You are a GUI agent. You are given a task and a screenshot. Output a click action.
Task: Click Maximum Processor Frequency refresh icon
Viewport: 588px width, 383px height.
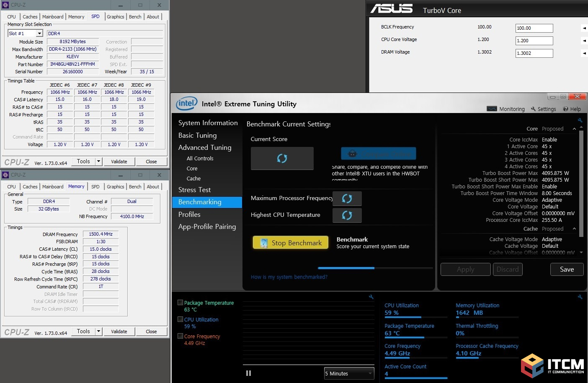tap(347, 198)
